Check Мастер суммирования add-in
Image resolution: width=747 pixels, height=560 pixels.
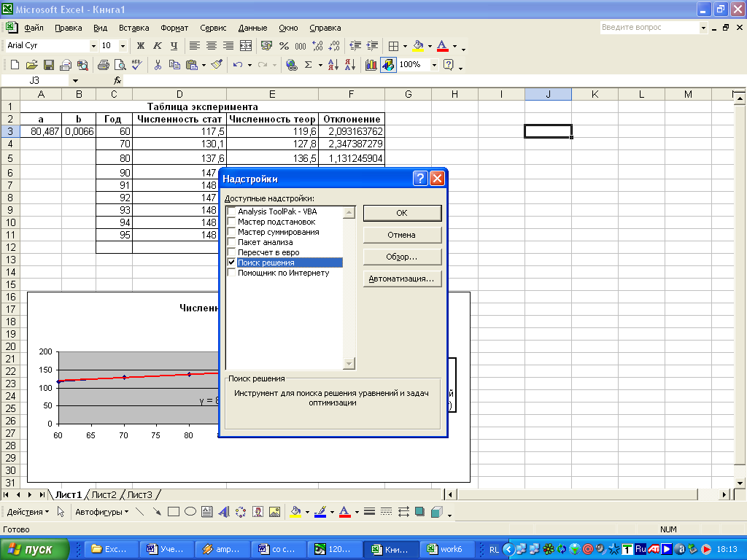click(231, 231)
